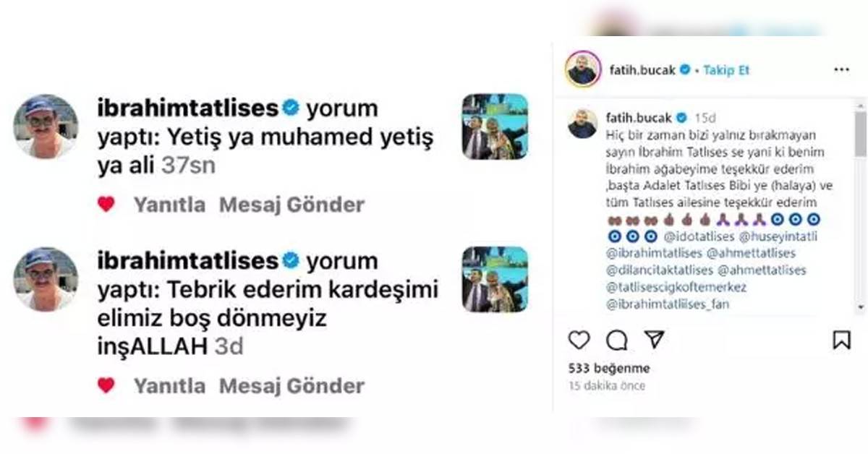Viewport: 868px width, 454px height.
Task: Open fatih.bucak profile picture in header
Action: click(x=582, y=69)
